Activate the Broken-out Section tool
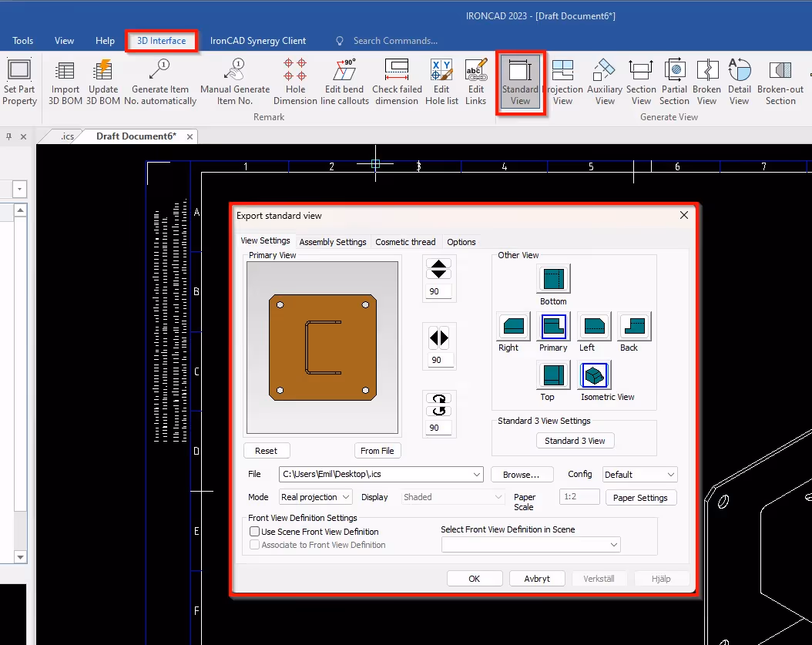Viewport: 812px width, 645px height. point(780,81)
